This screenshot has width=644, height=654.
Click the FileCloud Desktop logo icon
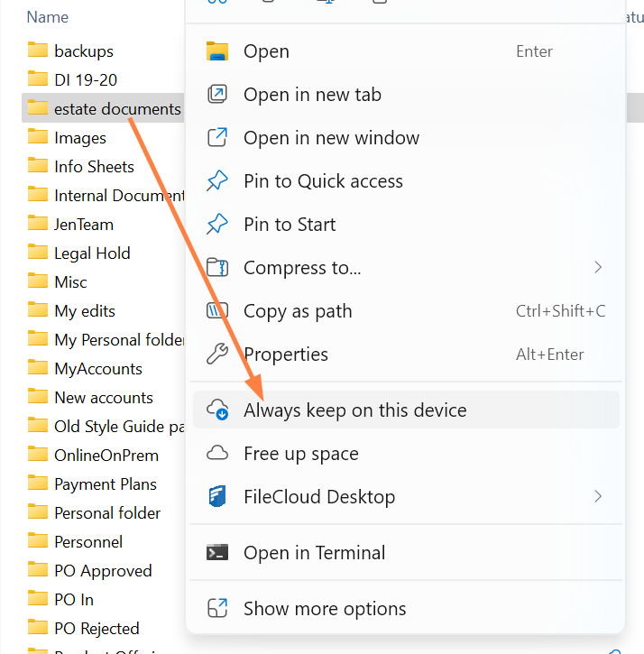coord(217,496)
